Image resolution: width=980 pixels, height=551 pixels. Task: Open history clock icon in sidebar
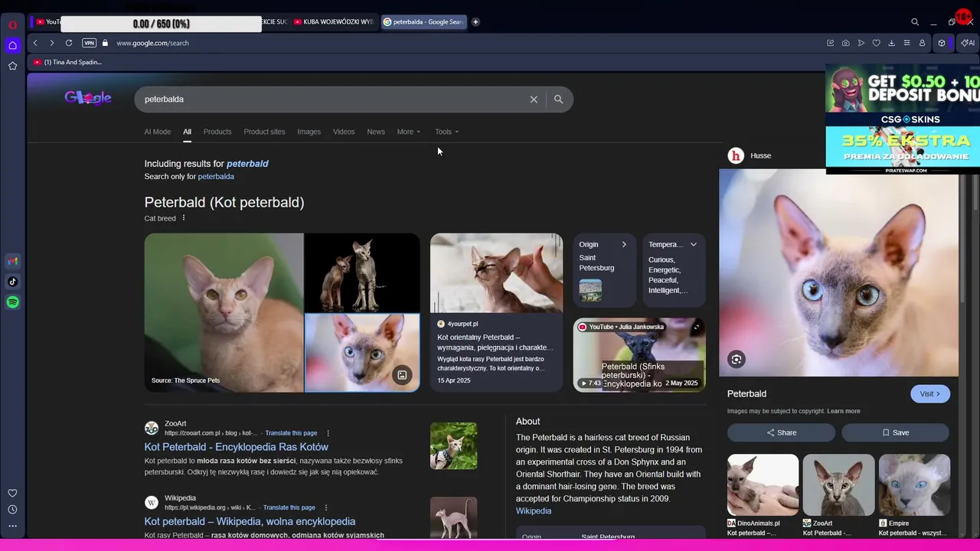[12, 510]
